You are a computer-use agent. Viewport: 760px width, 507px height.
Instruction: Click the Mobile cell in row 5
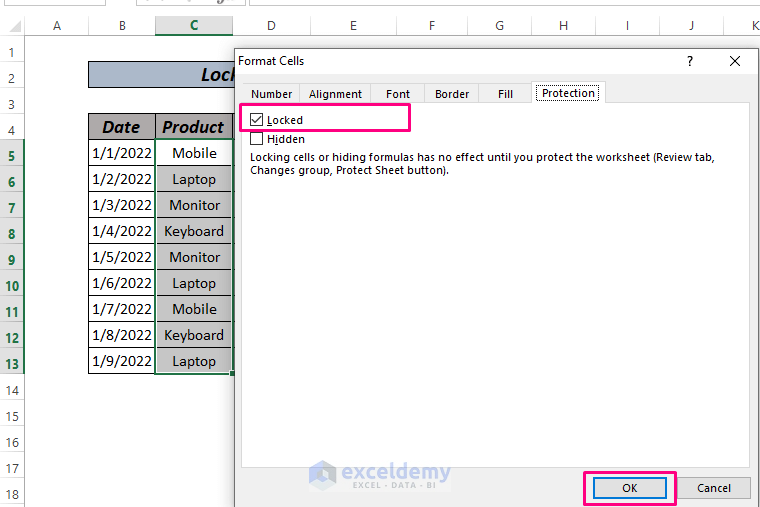coord(194,153)
